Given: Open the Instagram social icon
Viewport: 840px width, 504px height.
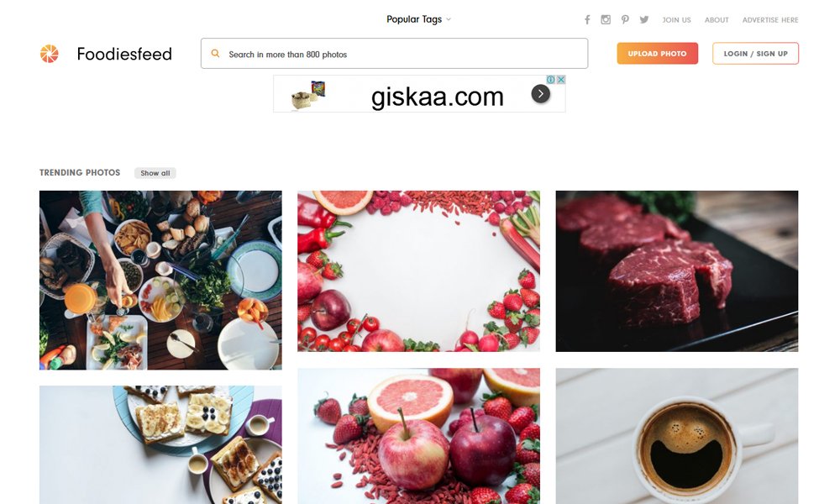Looking at the screenshot, I should (x=606, y=20).
